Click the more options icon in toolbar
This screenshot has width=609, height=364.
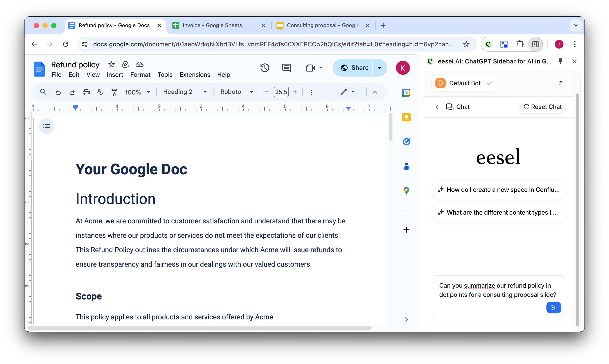[x=311, y=92]
